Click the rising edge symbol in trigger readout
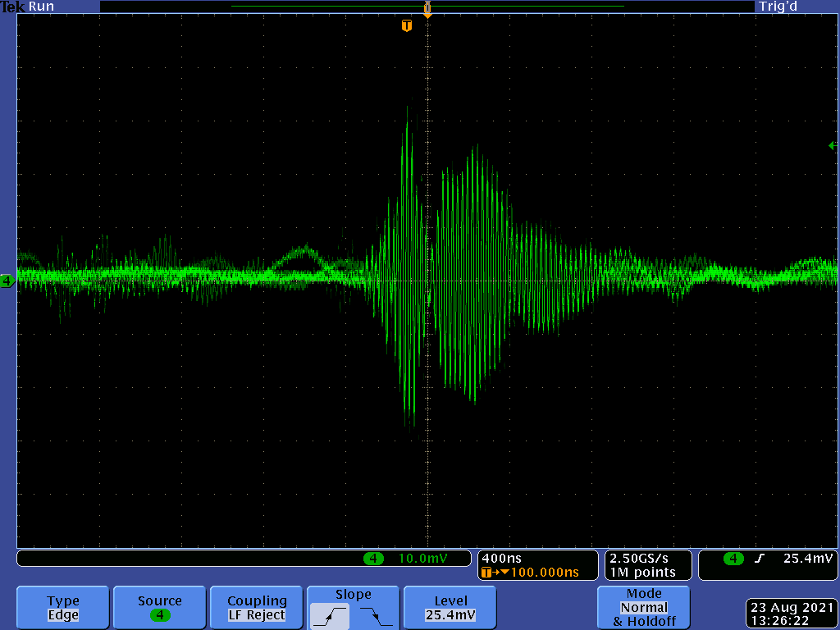This screenshot has height=630, width=840. coord(760,559)
